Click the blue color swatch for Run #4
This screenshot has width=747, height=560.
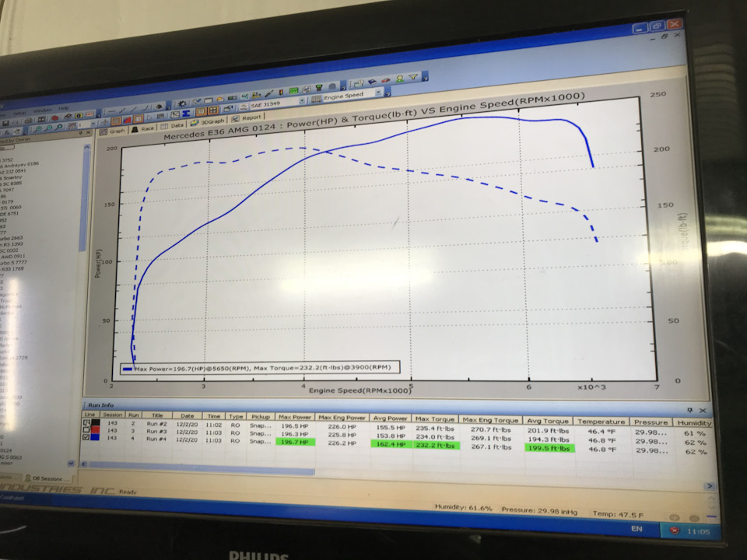coord(95,436)
